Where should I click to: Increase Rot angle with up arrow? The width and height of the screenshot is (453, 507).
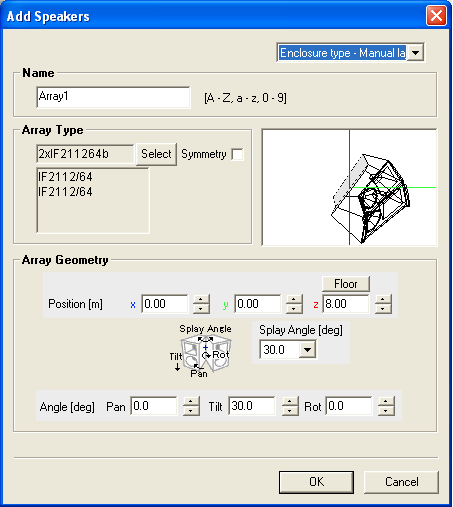click(x=386, y=401)
